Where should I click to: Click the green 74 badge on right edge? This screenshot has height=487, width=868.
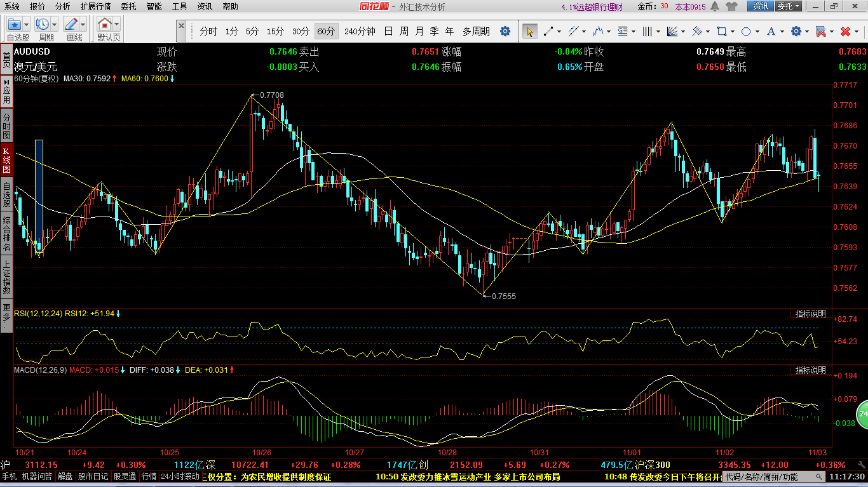click(862, 414)
